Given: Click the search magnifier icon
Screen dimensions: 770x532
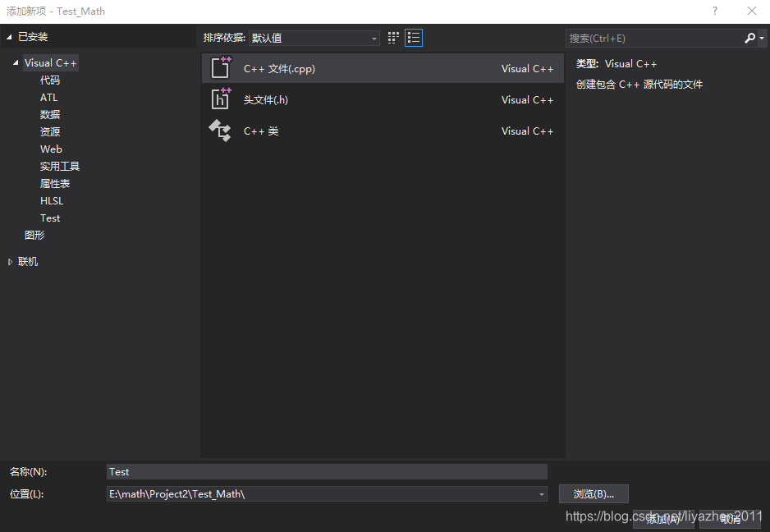Looking at the screenshot, I should click(749, 38).
